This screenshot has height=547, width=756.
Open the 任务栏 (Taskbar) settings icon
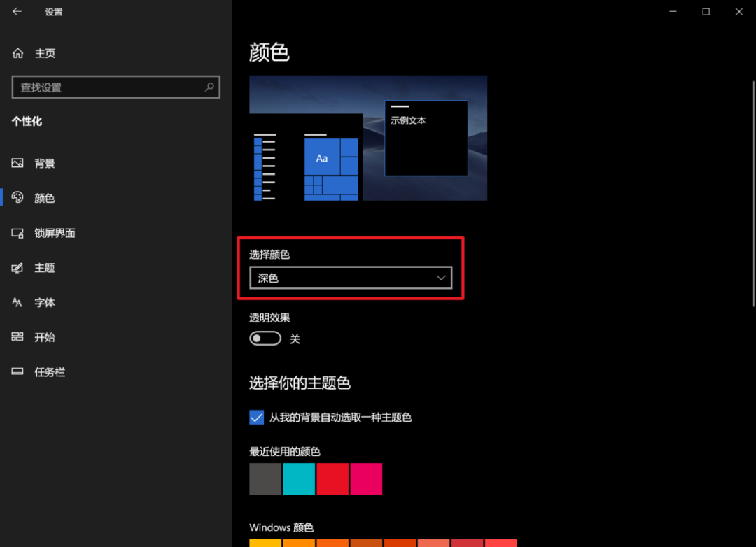[17, 371]
